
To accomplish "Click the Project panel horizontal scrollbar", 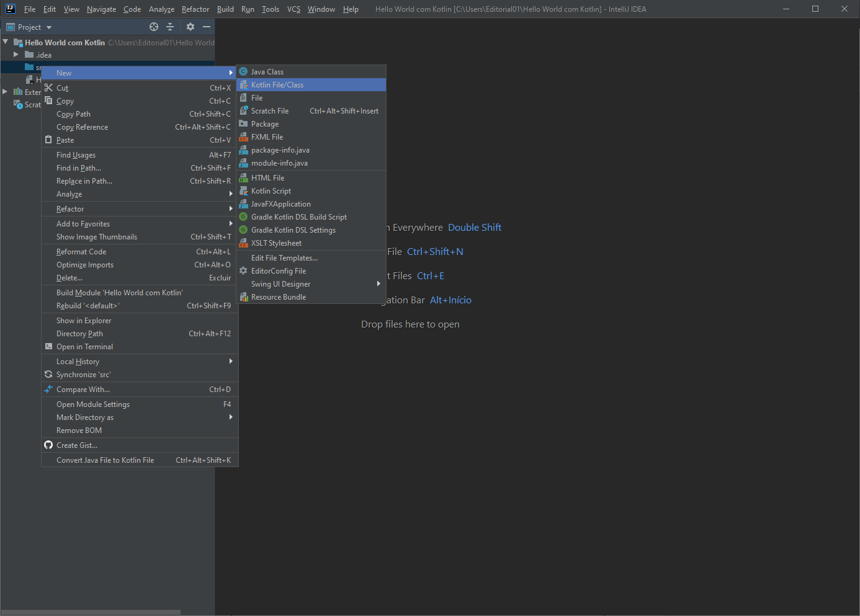I will click(91, 612).
